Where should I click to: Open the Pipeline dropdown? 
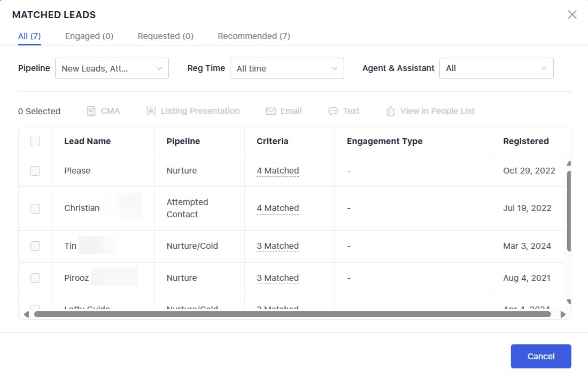click(x=112, y=68)
